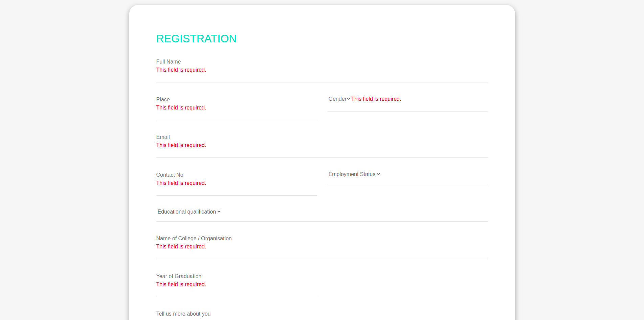This screenshot has width=644, height=320.
Task: Click the Employment Status chevron arrow
Action: (378, 174)
